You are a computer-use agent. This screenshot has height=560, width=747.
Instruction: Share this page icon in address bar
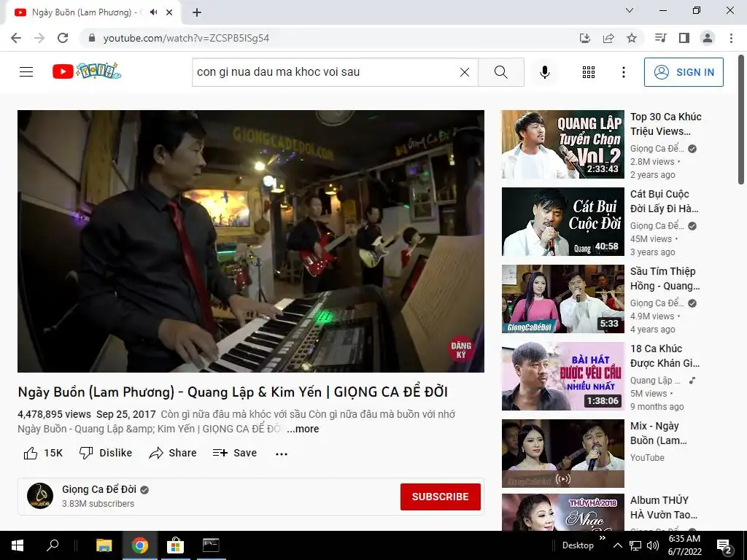608,38
